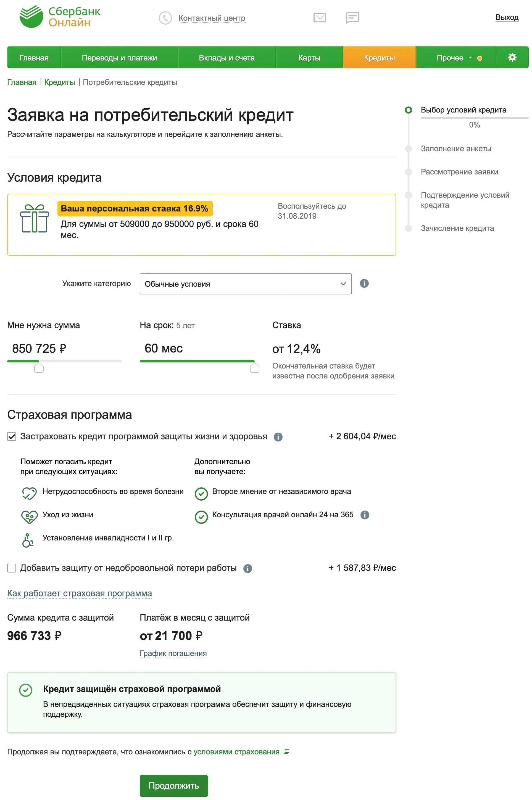Open the chat message bubble icon
The width and height of the screenshot is (532, 800).
coord(352,18)
